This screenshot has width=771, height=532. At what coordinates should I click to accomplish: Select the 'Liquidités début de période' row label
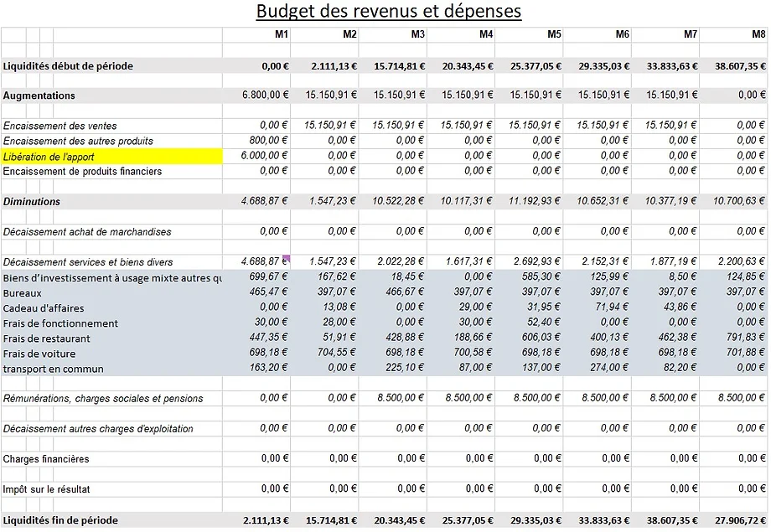coord(68,66)
